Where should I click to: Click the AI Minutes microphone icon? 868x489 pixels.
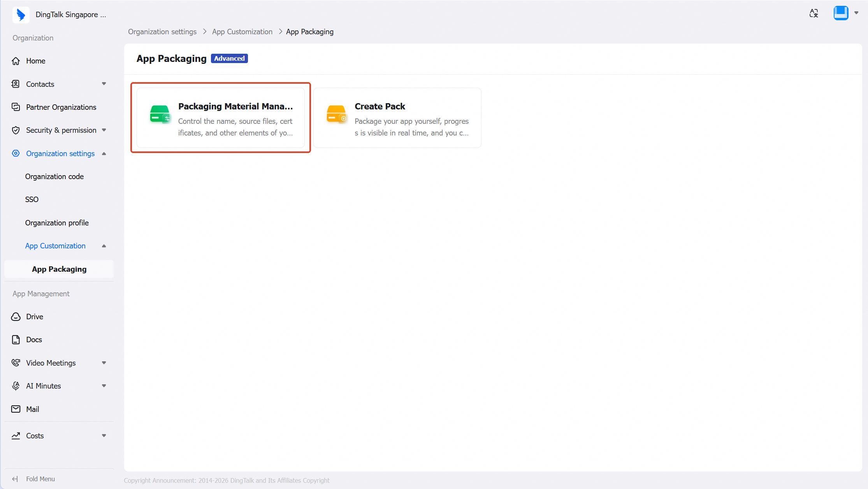(16, 386)
